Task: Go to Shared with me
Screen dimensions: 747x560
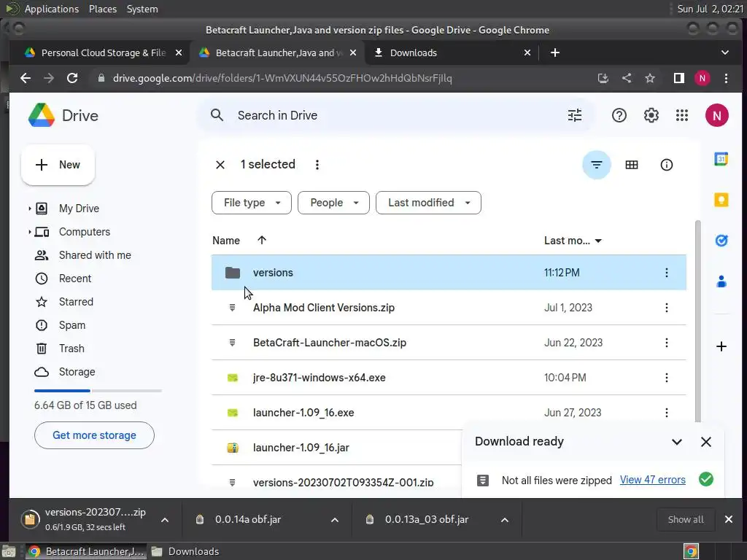Action: [x=95, y=255]
